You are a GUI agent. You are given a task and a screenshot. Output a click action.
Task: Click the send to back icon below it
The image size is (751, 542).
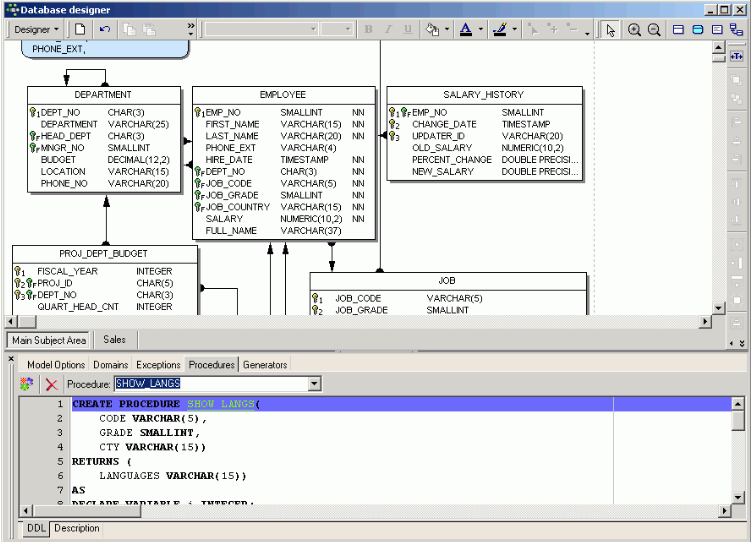click(737, 99)
